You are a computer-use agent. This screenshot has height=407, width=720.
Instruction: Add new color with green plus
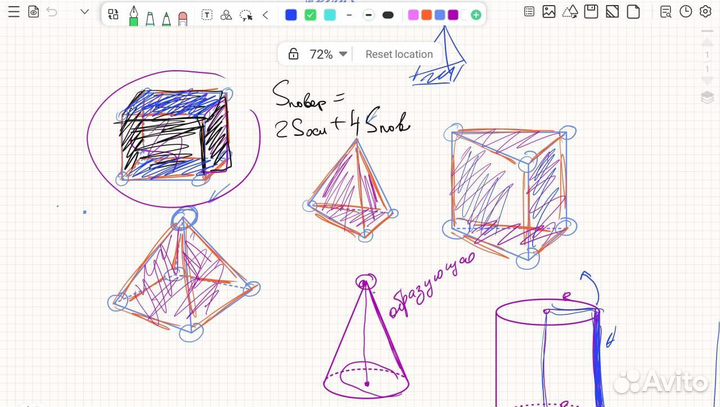tap(476, 15)
